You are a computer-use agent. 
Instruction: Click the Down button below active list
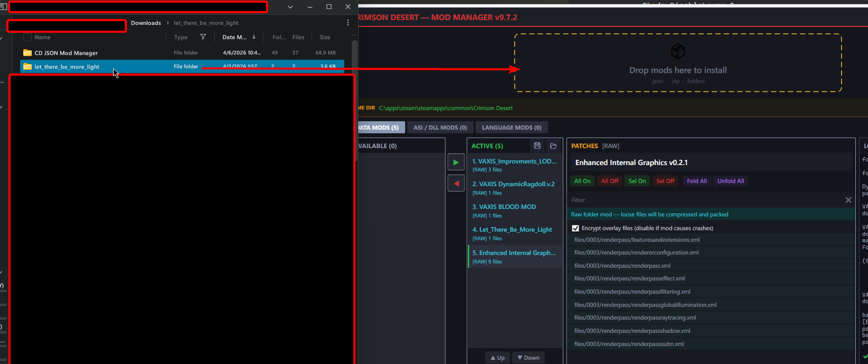pos(528,358)
